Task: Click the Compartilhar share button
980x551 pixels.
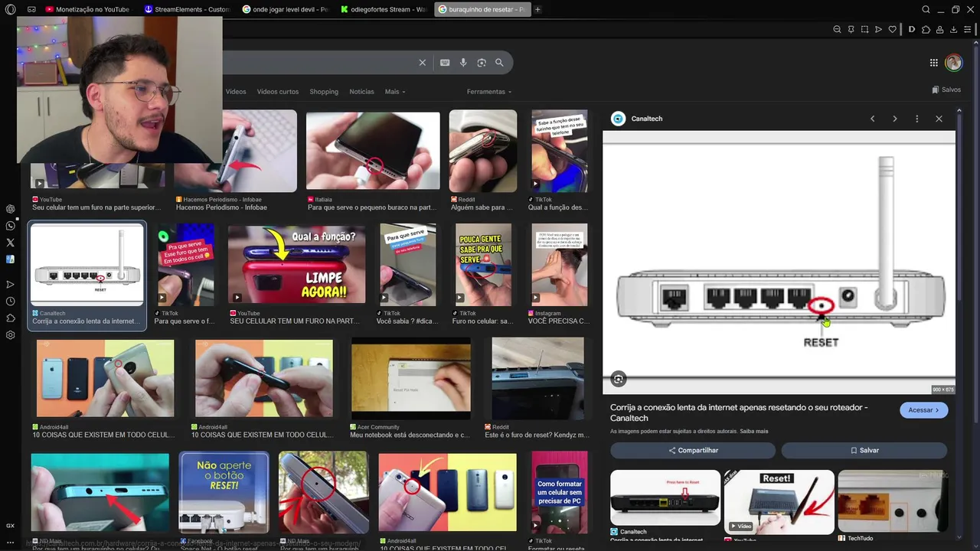Action: click(693, 450)
